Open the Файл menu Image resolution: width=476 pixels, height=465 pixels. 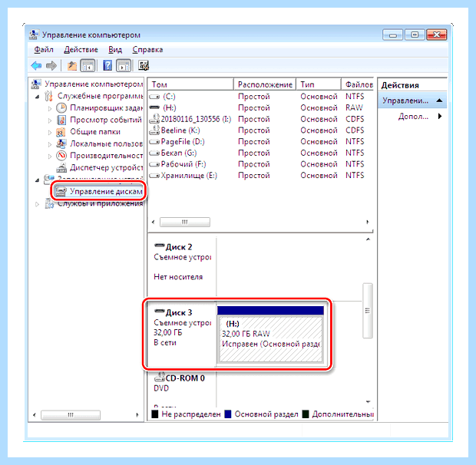point(44,49)
